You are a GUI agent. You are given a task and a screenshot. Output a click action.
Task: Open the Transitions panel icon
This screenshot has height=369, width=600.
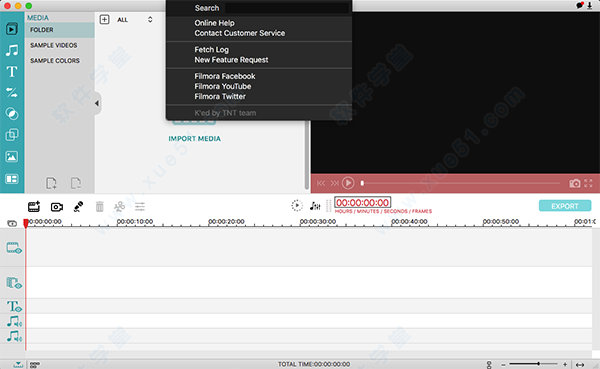[x=12, y=92]
